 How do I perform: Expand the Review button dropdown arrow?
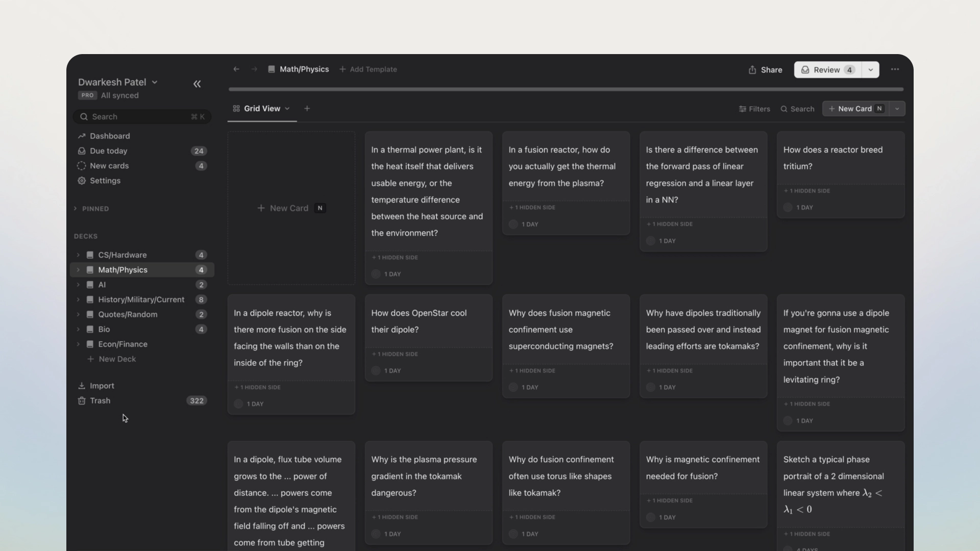coord(870,70)
